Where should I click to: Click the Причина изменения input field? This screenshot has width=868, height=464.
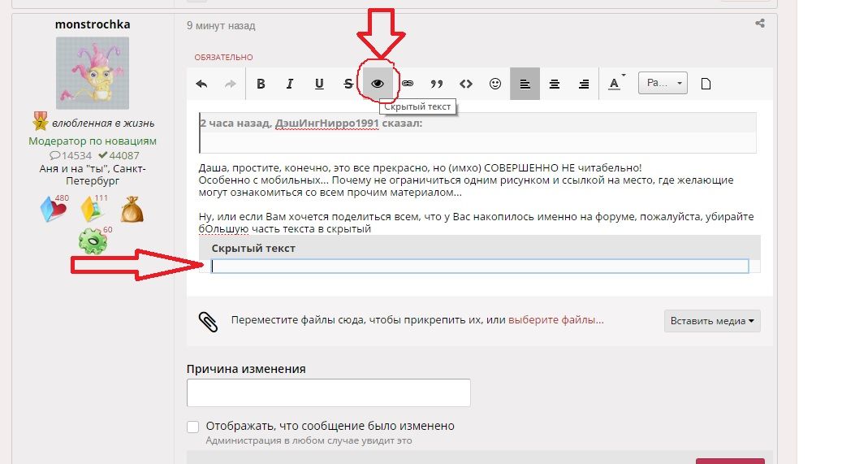328,392
